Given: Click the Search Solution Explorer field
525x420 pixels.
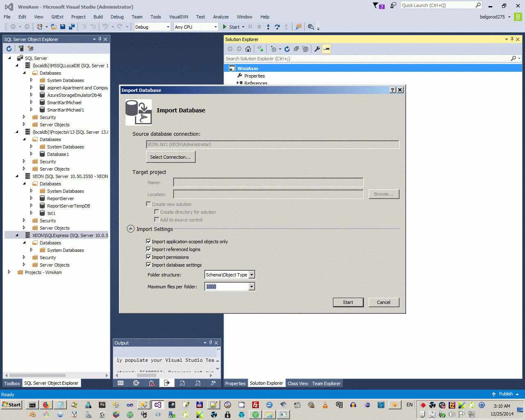Looking at the screenshot, I should [367, 59].
